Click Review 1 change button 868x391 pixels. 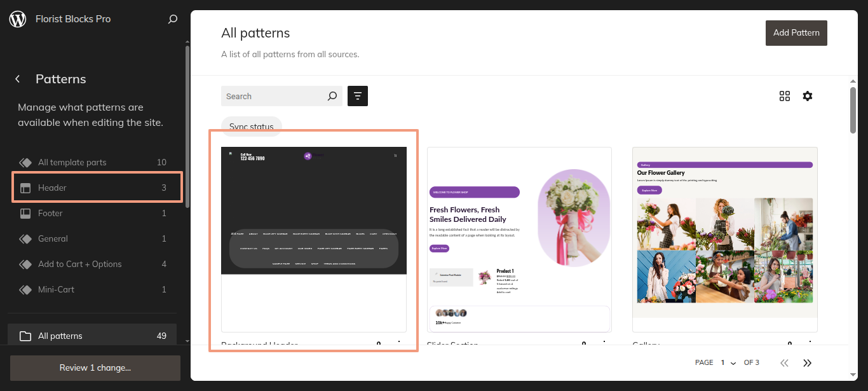click(95, 367)
